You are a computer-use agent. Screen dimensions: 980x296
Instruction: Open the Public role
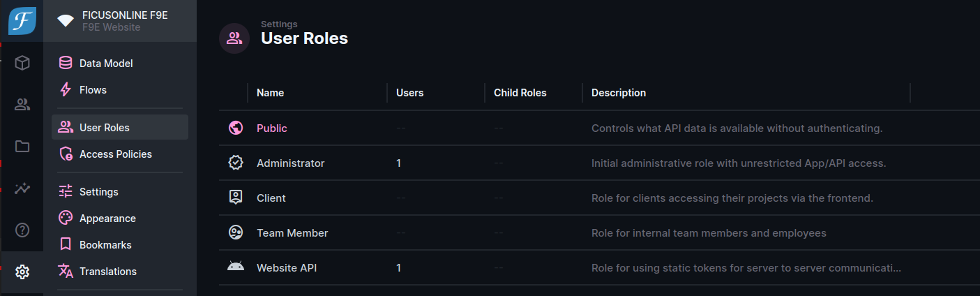272,128
